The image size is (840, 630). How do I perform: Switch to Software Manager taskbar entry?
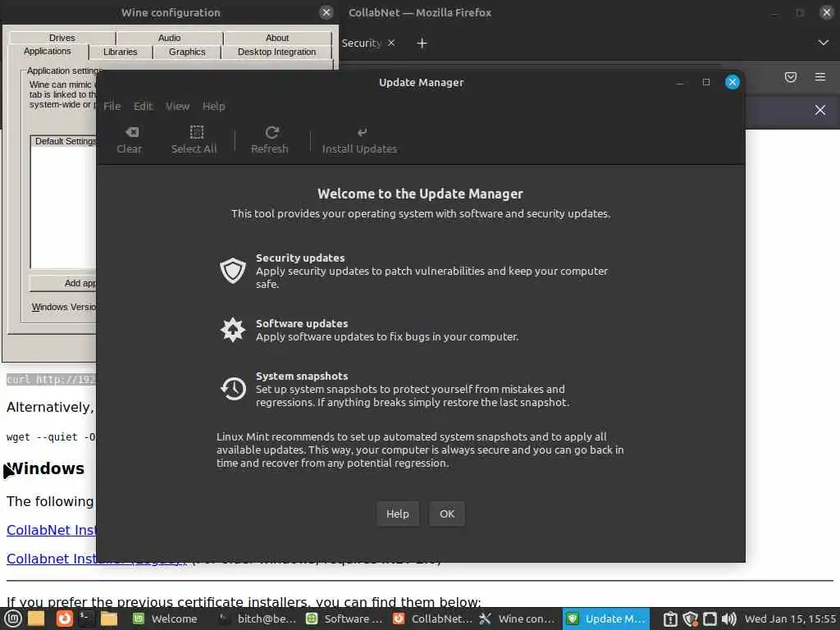[x=345, y=619]
